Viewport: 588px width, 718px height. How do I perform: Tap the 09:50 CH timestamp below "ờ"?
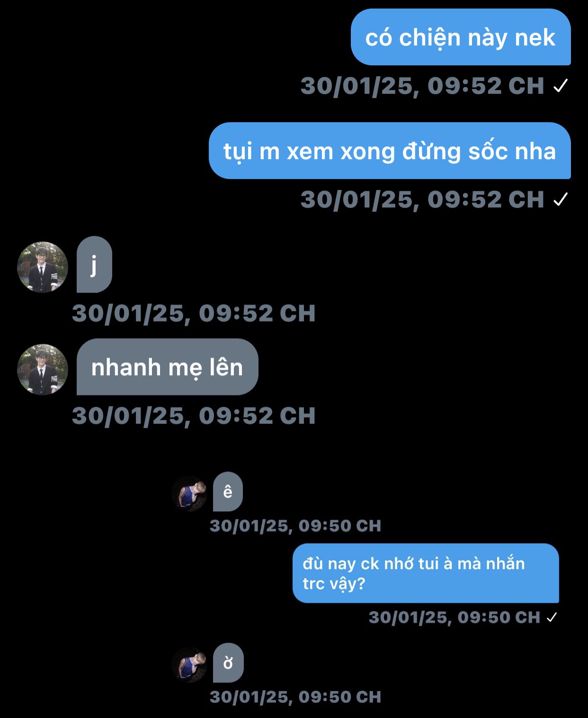click(x=295, y=697)
